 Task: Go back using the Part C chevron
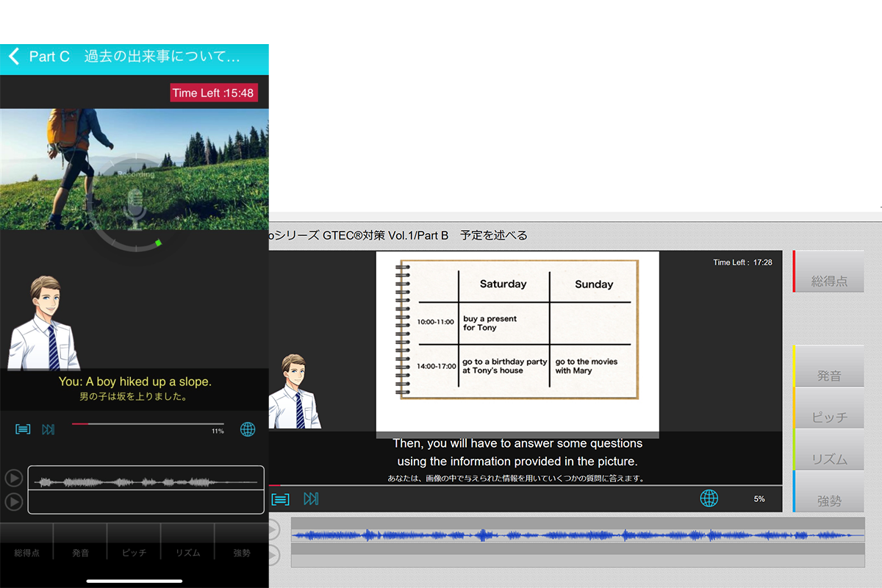pos(13,57)
